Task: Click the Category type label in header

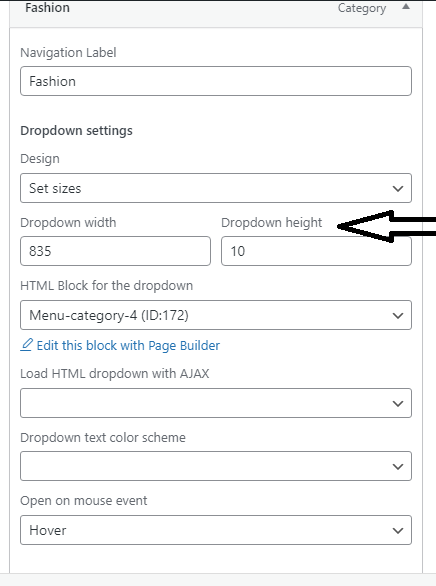Action: tap(362, 8)
